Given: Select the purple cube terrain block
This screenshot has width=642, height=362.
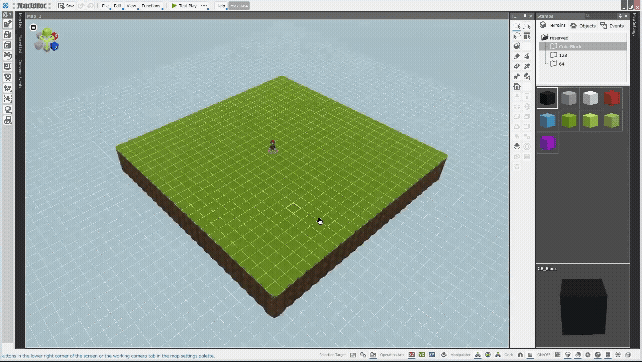Looking at the screenshot, I should [547, 143].
